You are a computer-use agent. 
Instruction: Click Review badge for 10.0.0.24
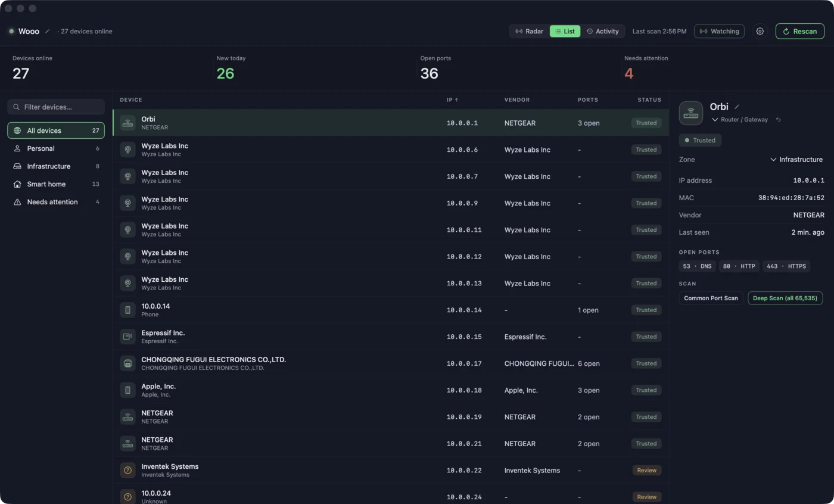[646, 497]
